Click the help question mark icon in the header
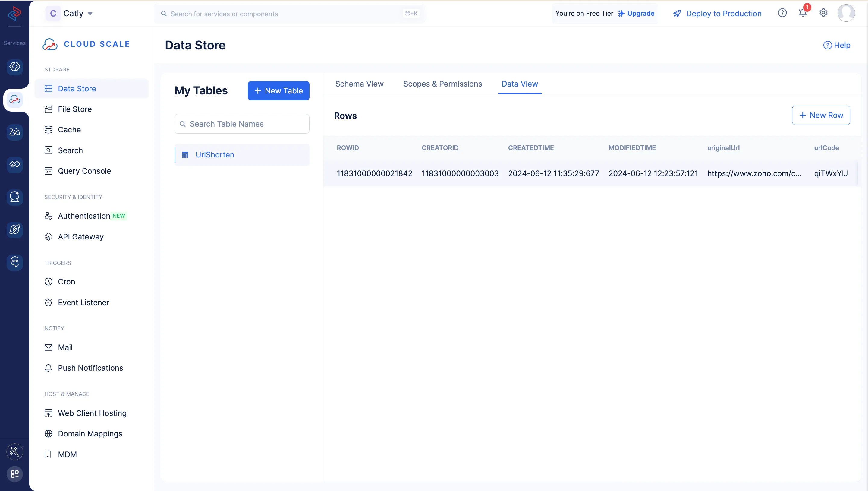Image resolution: width=868 pixels, height=491 pixels. [x=782, y=13]
